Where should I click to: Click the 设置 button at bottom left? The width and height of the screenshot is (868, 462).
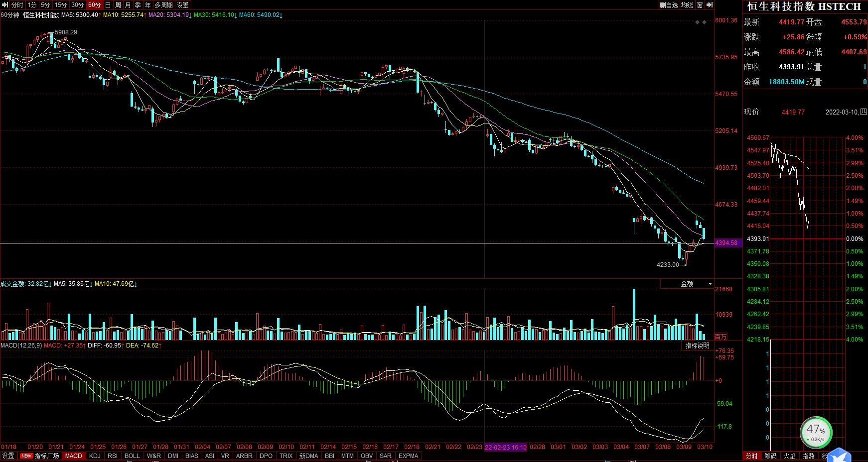pyautogui.click(x=8, y=456)
